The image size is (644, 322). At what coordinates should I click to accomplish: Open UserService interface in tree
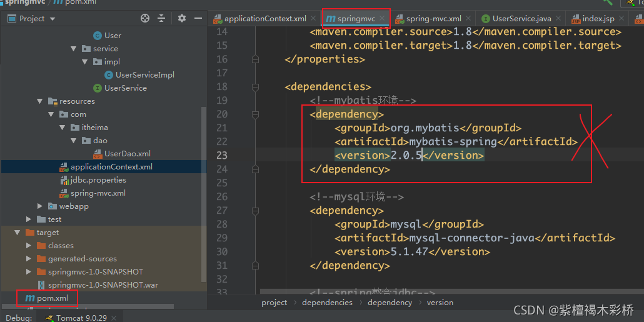[x=125, y=88]
